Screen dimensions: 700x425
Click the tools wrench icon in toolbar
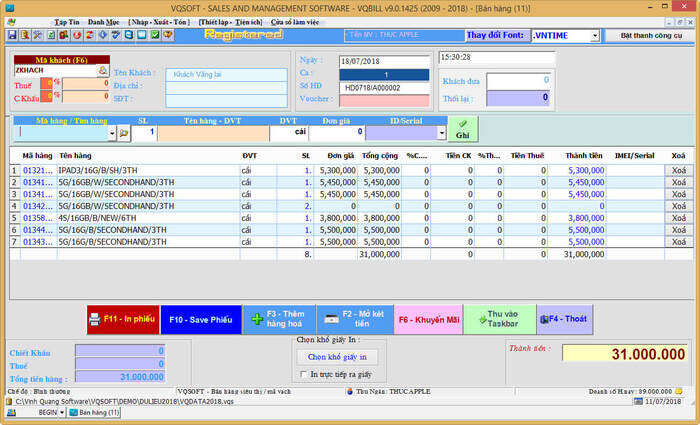click(37, 35)
